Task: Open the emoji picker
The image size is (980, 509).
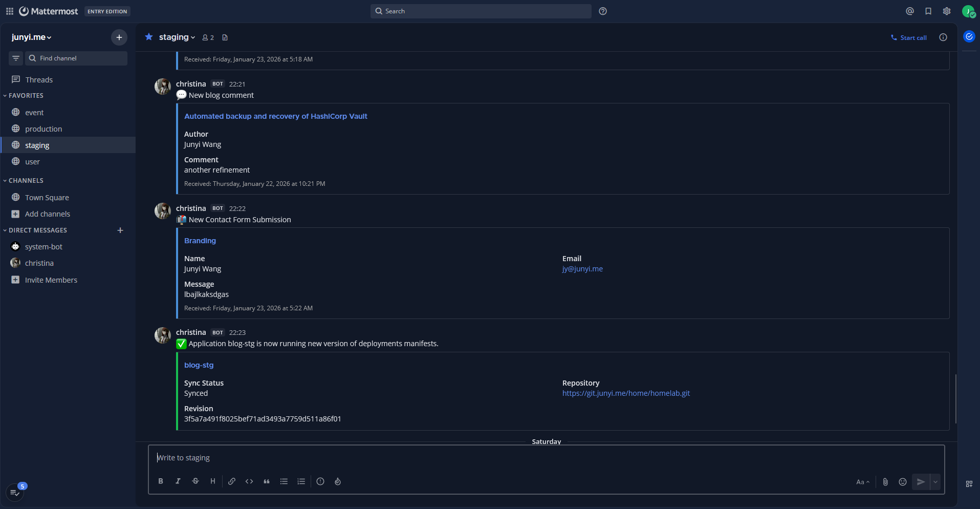Action: (903, 482)
